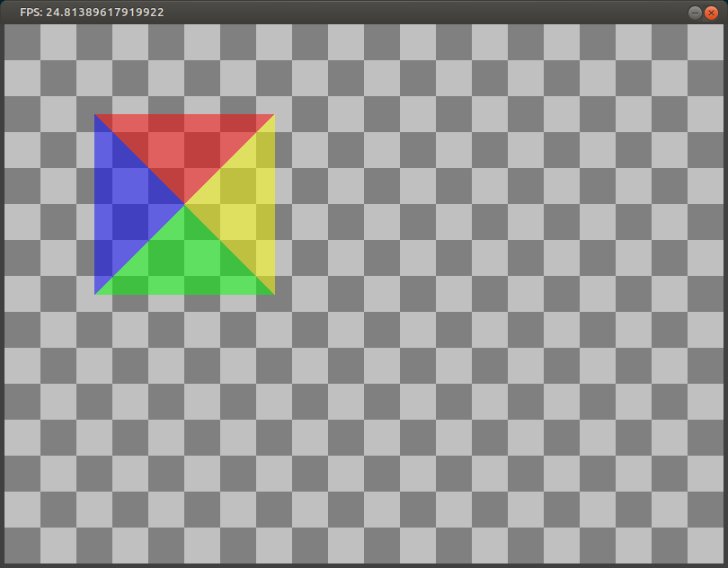The height and width of the screenshot is (568, 728).
Task: Click the checkerboard tile above the colored square
Action: click(184, 81)
